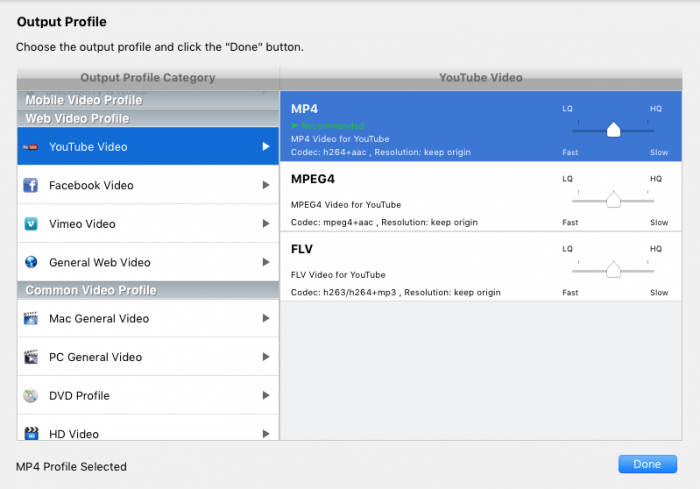
Task: Select the DVD Profile category
Action: (148, 395)
